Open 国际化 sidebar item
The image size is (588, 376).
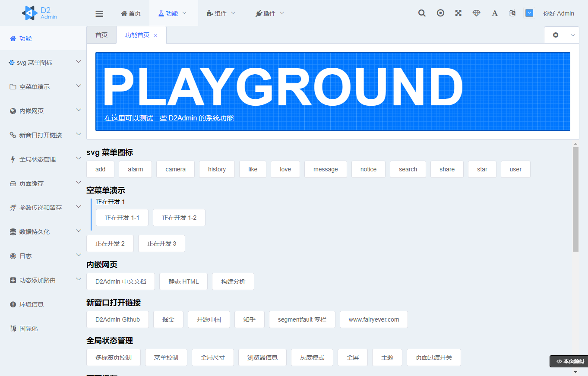pos(43,329)
